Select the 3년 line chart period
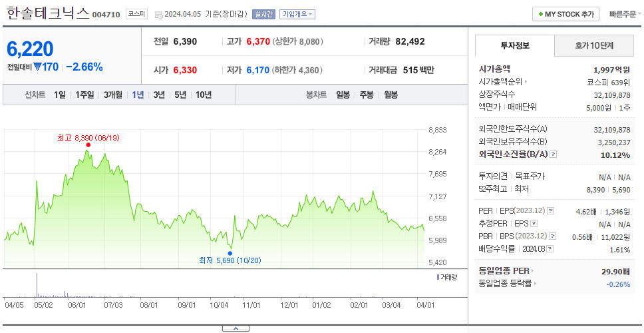The height and width of the screenshot is (333, 644). tap(159, 95)
